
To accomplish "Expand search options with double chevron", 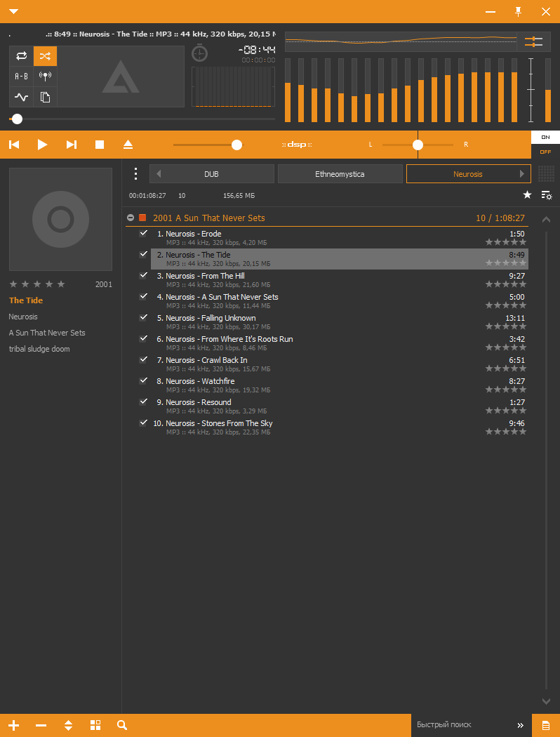I will 521,725.
